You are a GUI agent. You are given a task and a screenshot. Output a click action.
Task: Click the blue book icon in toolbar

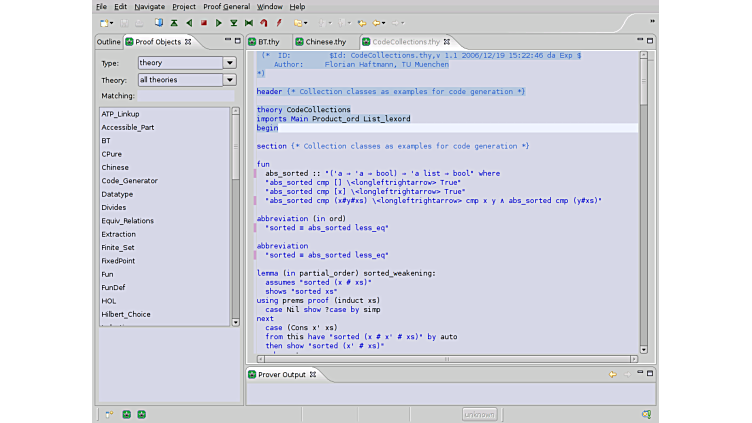159,22
